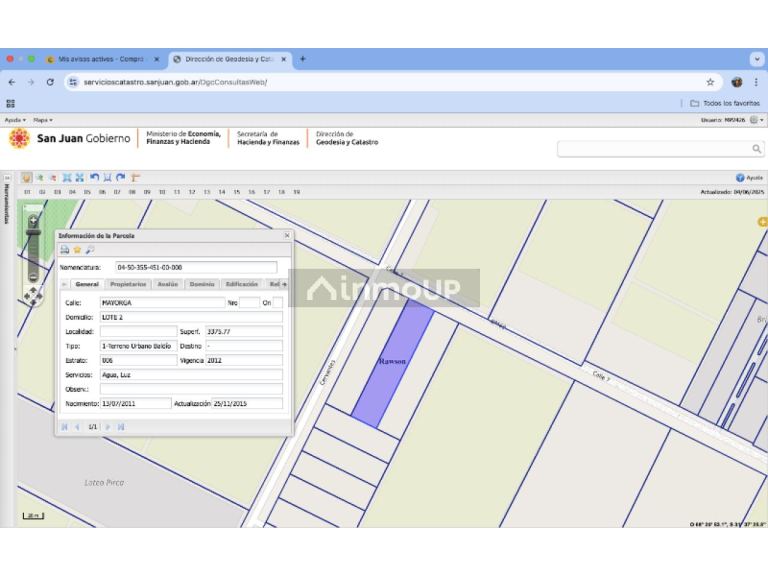
Task: Open Todos los favoritos bookmarks folder
Action: tap(725, 103)
